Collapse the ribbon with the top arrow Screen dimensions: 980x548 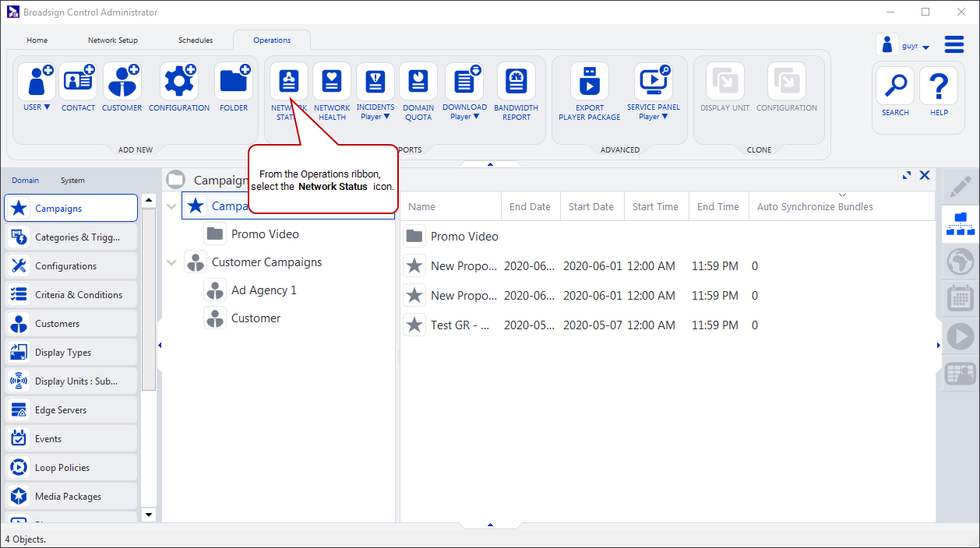coord(490,164)
